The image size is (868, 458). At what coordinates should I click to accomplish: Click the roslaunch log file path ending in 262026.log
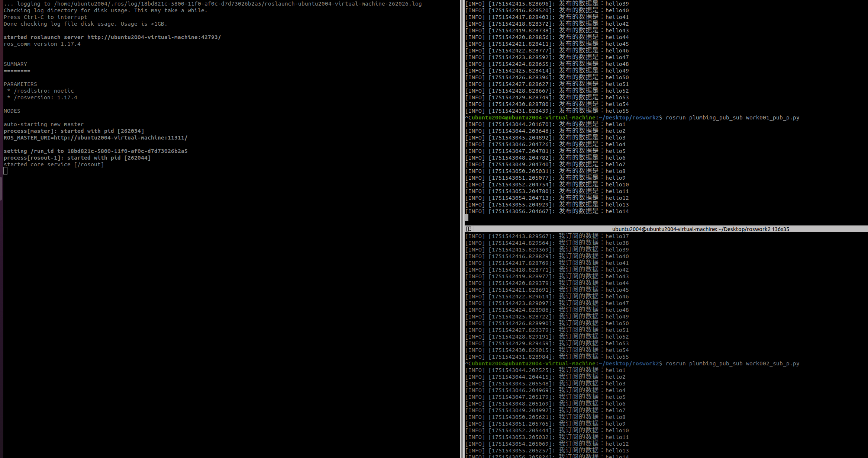(x=238, y=4)
